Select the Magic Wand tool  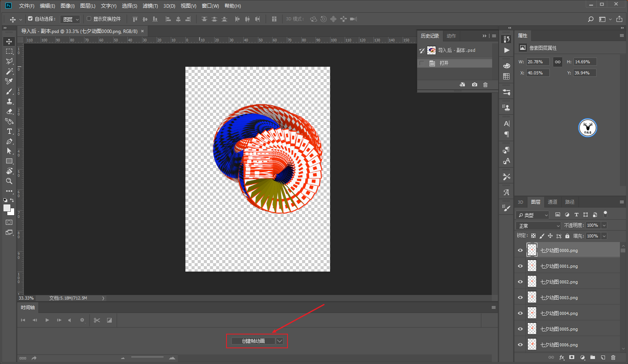[x=9, y=71]
